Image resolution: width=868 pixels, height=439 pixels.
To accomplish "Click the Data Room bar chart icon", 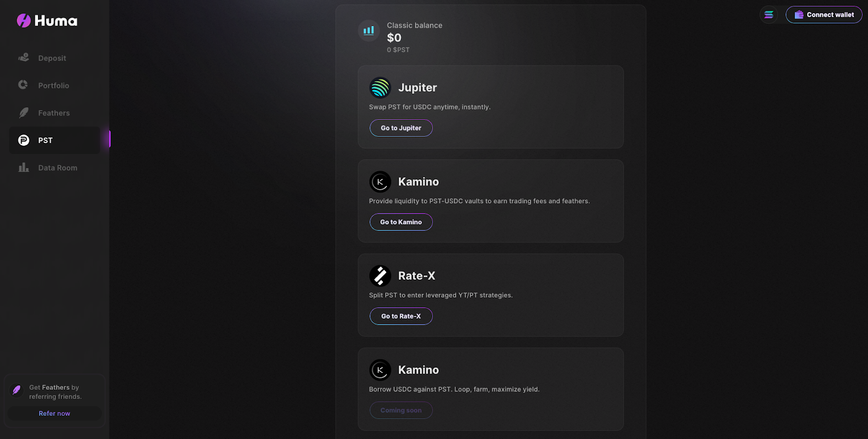I will tap(23, 167).
